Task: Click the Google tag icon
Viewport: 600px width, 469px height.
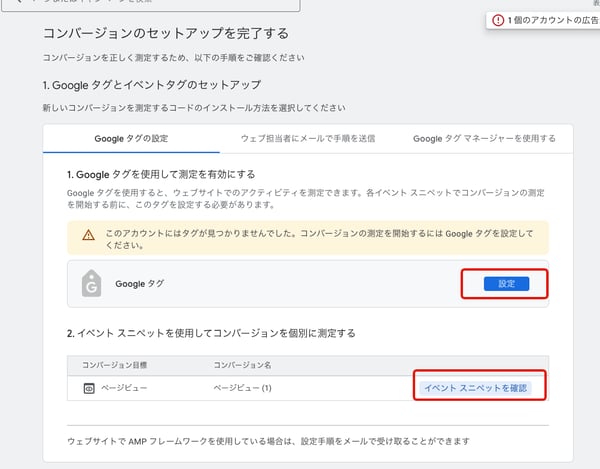Action: pyautogui.click(x=91, y=284)
